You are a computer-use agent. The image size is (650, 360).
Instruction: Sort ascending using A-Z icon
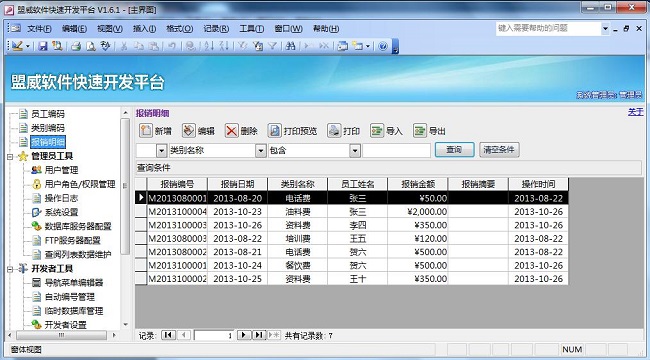point(209,46)
